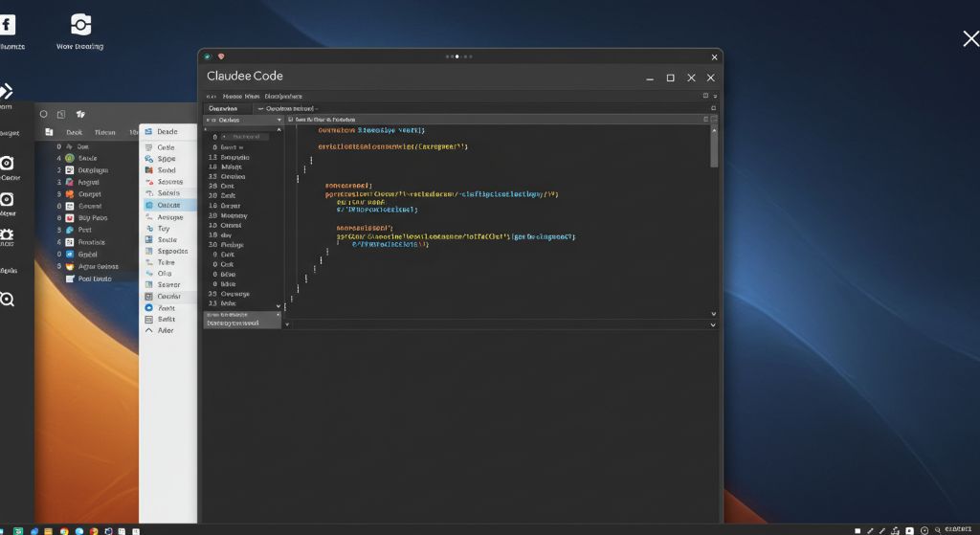Click the green eye icon in Claudee Code top bar
Image resolution: width=980 pixels, height=535 pixels.
point(208,56)
